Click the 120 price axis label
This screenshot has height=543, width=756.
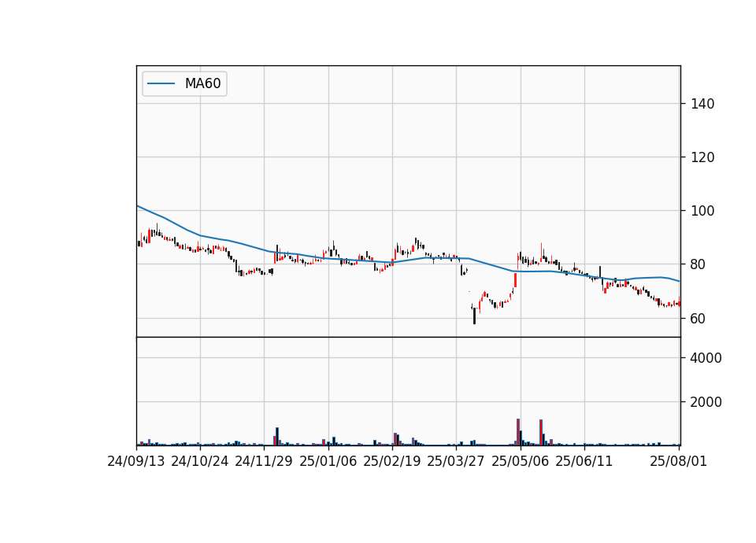tap(702, 157)
